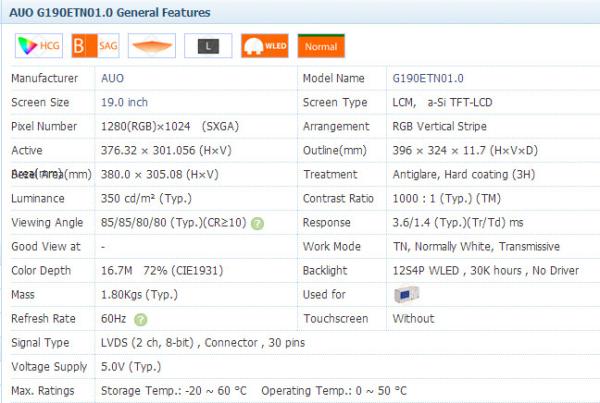This screenshot has width=600, height=403.
Task: Click the Voltage Supply row label
Action: pyautogui.click(x=49, y=367)
